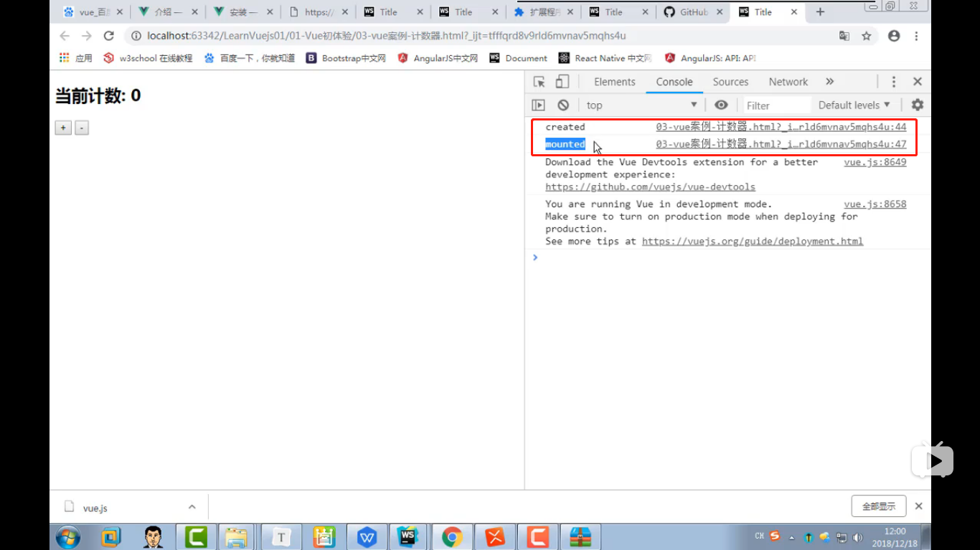Viewport: 980px width, 550px height.
Task: Open the 百度一下 bookmark
Action: (249, 58)
